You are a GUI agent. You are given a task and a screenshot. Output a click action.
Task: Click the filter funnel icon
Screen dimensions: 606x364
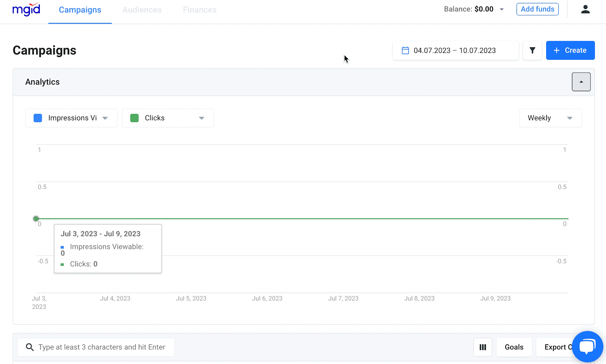click(532, 50)
